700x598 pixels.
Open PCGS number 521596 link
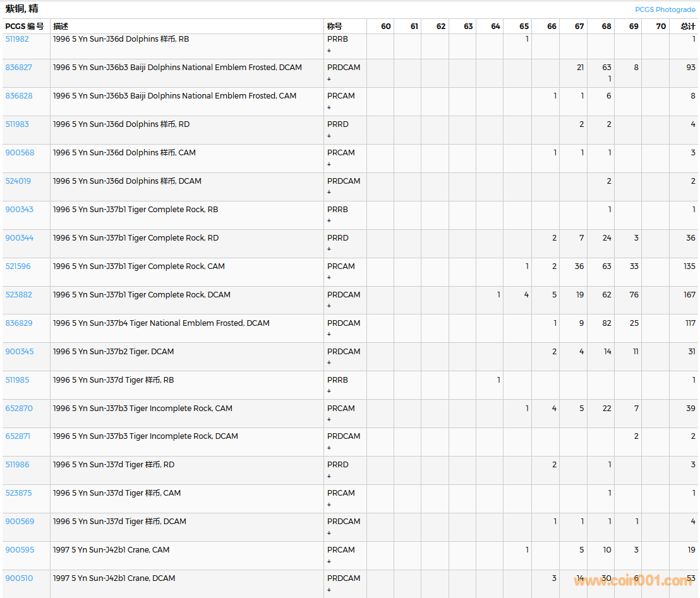tap(18, 266)
